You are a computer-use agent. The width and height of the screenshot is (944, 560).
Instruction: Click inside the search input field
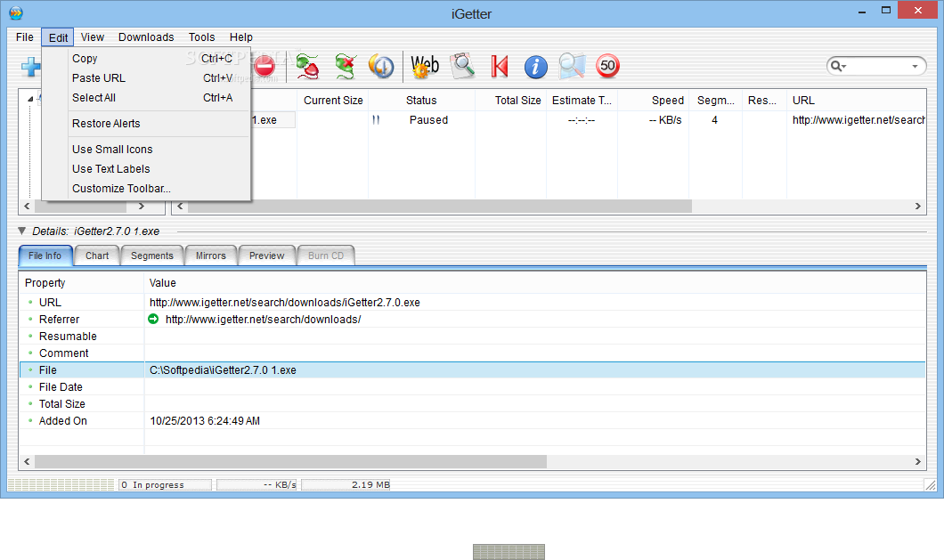[878, 66]
